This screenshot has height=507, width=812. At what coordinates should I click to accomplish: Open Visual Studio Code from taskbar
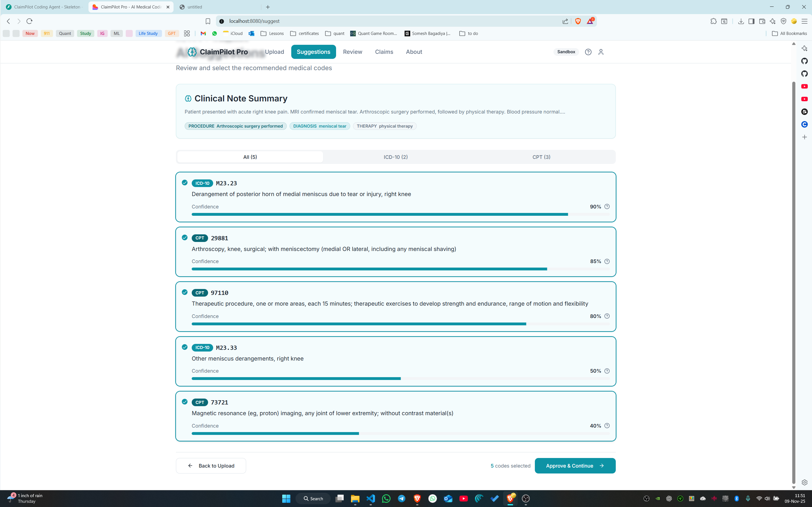point(370,498)
